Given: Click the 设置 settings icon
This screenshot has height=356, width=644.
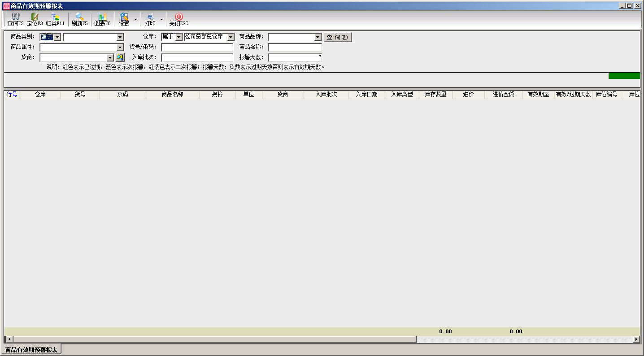Looking at the screenshot, I should pos(124,19).
